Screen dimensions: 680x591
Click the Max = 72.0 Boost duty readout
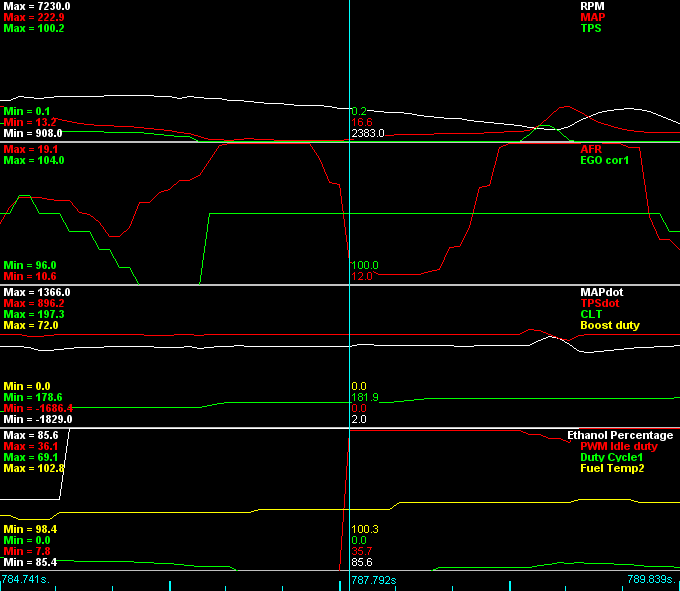31,325
